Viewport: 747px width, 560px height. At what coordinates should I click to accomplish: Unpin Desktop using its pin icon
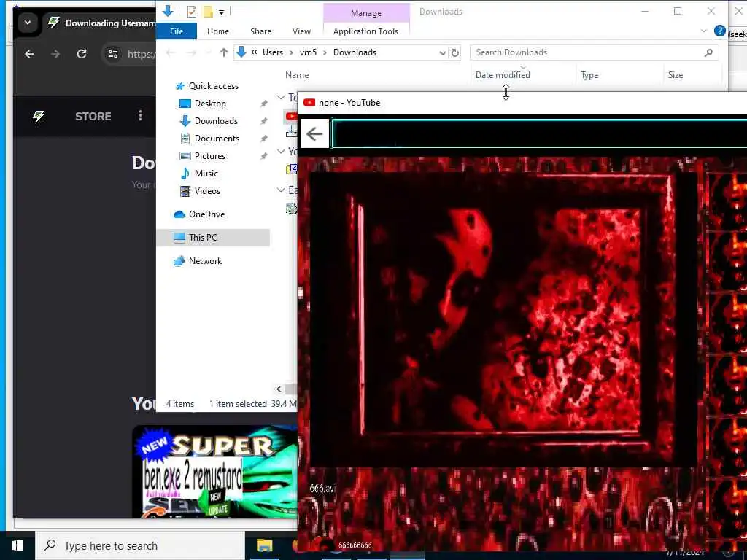[x=263, y=104]
